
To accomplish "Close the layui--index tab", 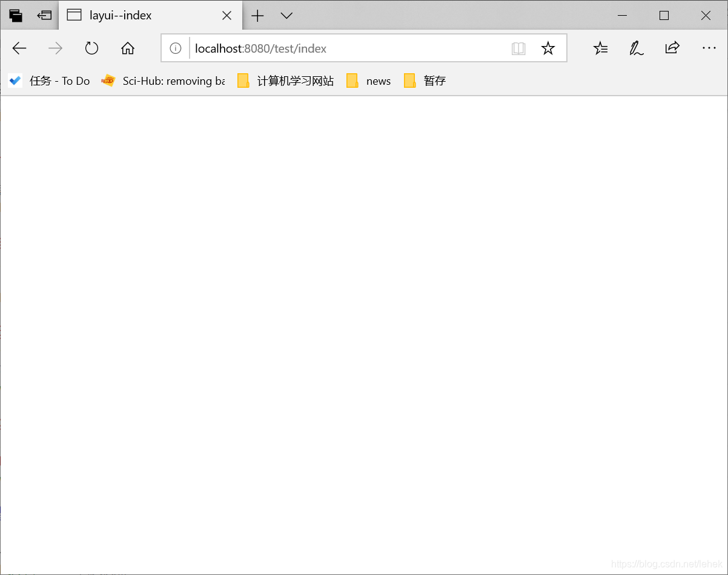I will click(227, 16).
